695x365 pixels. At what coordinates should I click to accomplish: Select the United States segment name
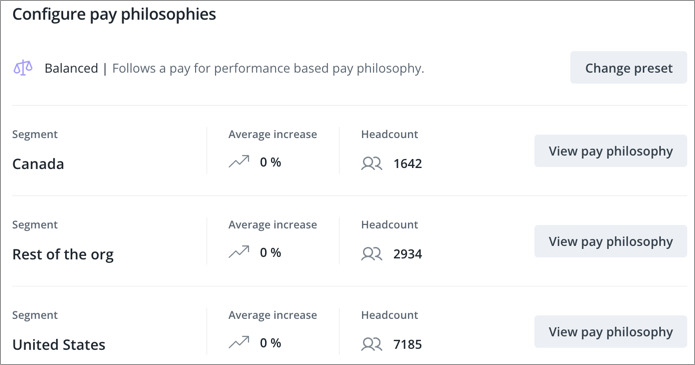[x=59, y=345]
